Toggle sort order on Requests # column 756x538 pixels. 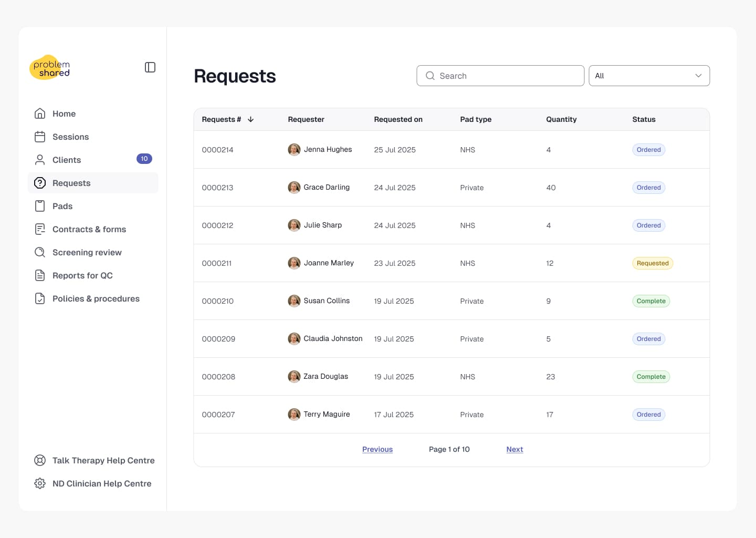251,119
